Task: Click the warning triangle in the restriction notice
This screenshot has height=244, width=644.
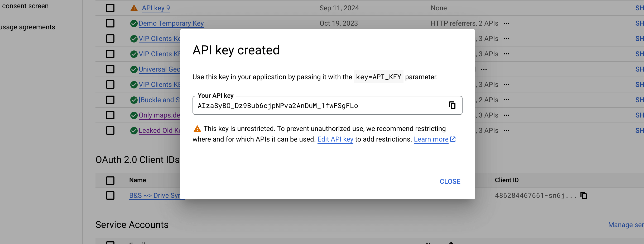Action: [x=197, y=129]
